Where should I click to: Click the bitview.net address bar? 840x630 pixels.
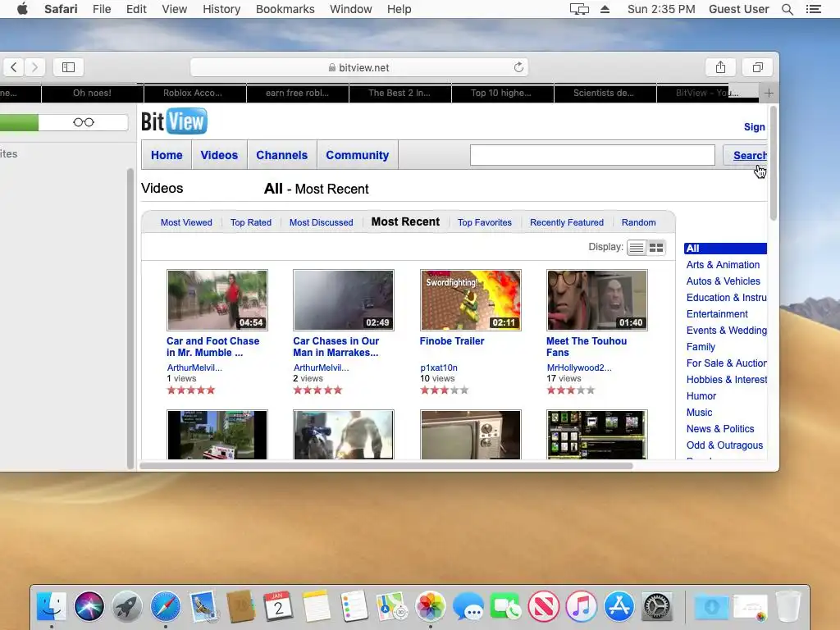pyautogui.click(x=359, y=67)
